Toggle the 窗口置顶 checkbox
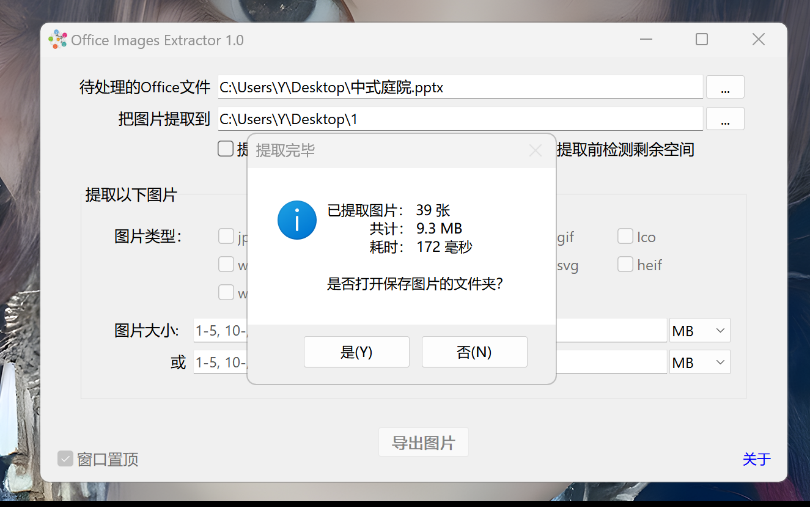Screen dimensions: 810x507 coord(65,458)
